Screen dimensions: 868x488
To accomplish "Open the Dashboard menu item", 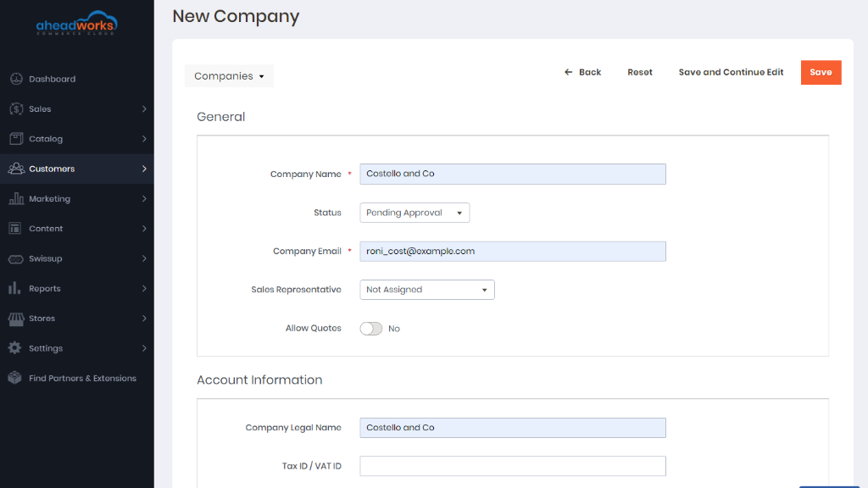I will pos(77,79).
